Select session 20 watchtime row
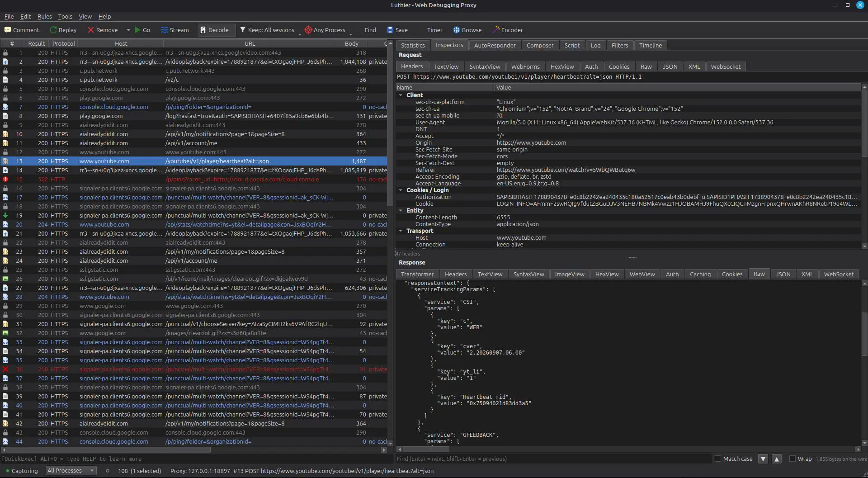This screenshot has width=868, height=478. pyautogui.click(x=194, y=224)
